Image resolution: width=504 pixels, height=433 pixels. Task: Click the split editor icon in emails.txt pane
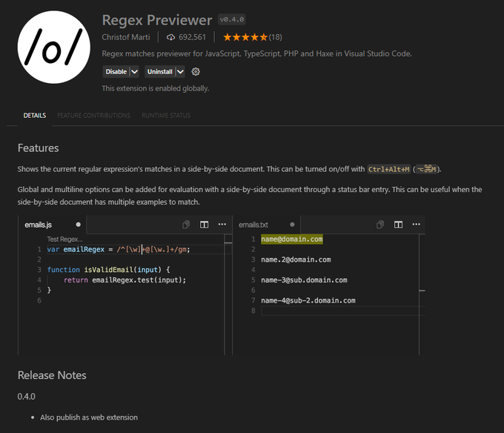coord(398,225)
